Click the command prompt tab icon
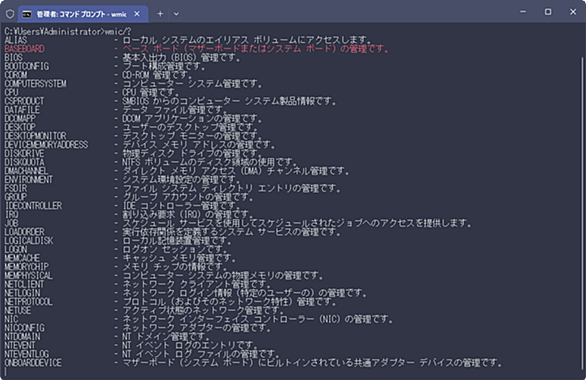The height and width of the screenshot is (380, 586). pyautogui.click(x=27, y=14)
